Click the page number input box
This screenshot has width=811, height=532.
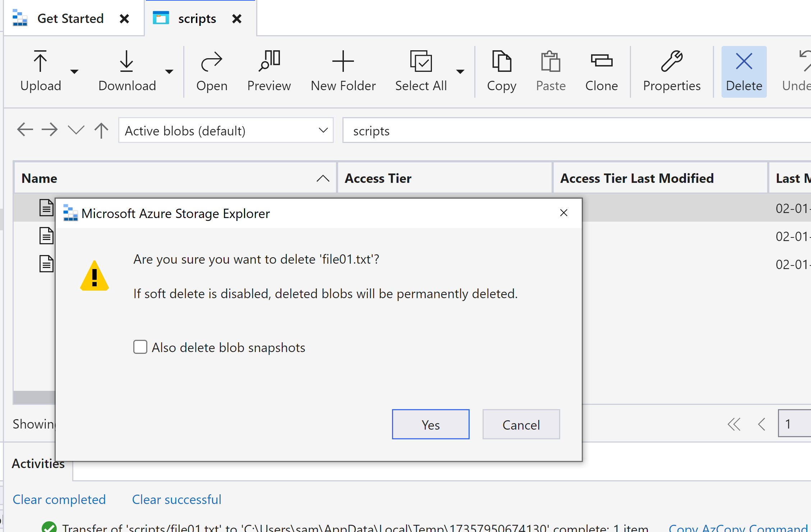(794, 424)
